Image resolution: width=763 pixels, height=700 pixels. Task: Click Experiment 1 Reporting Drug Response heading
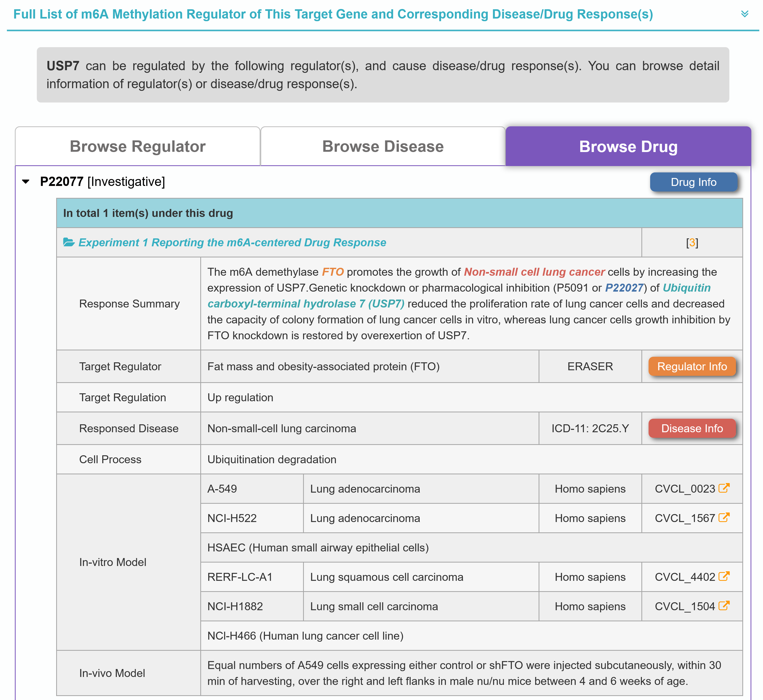[x=232, y=242]
